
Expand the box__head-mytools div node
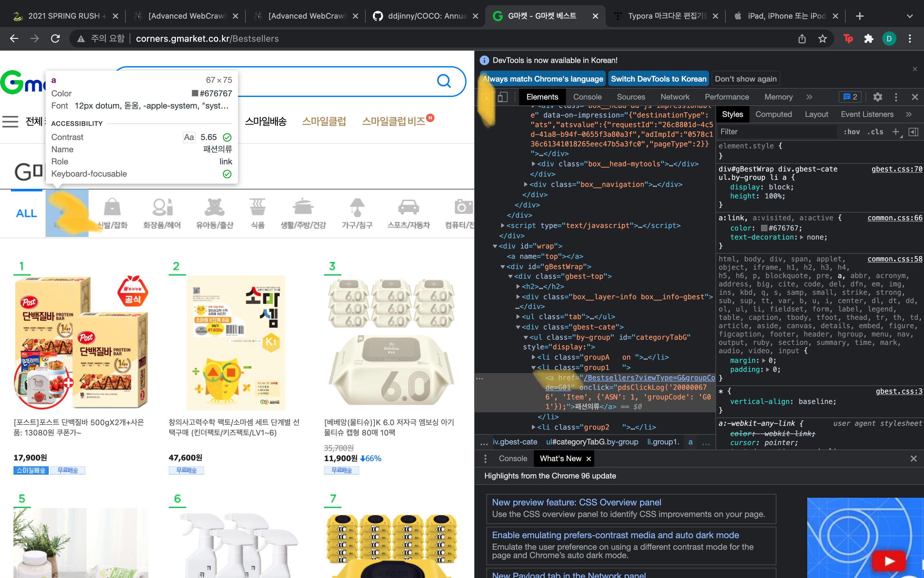[x=534, y=164]
